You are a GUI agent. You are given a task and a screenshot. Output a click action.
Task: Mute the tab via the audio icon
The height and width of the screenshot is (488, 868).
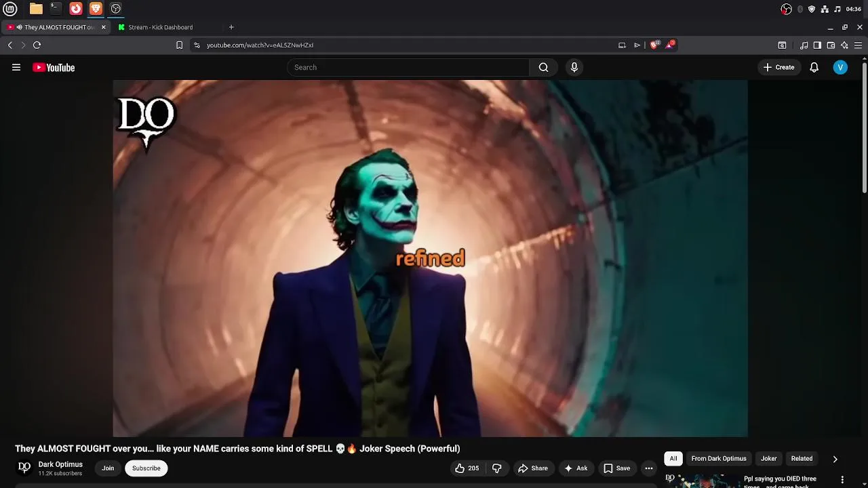(19, 27)
